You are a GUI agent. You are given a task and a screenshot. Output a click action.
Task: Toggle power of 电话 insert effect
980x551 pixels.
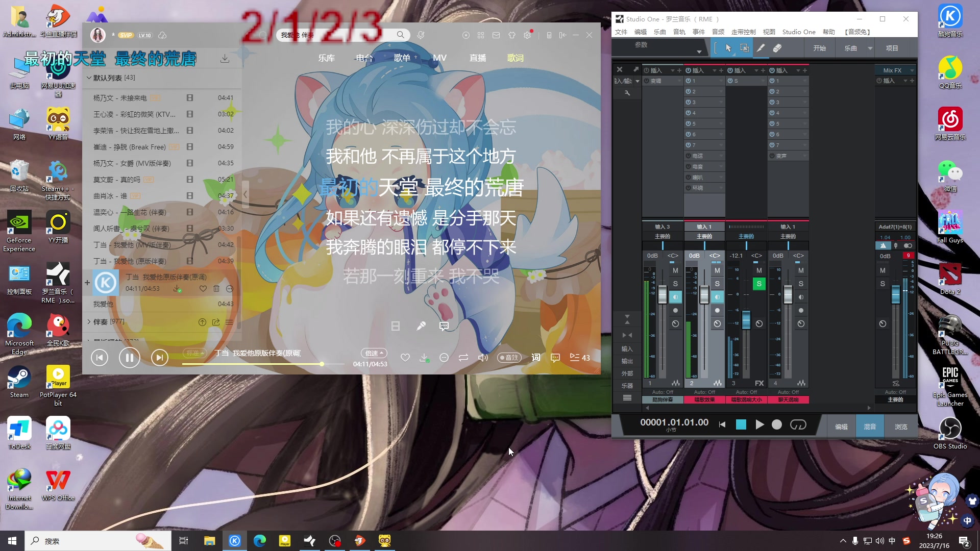click(689, 156)
